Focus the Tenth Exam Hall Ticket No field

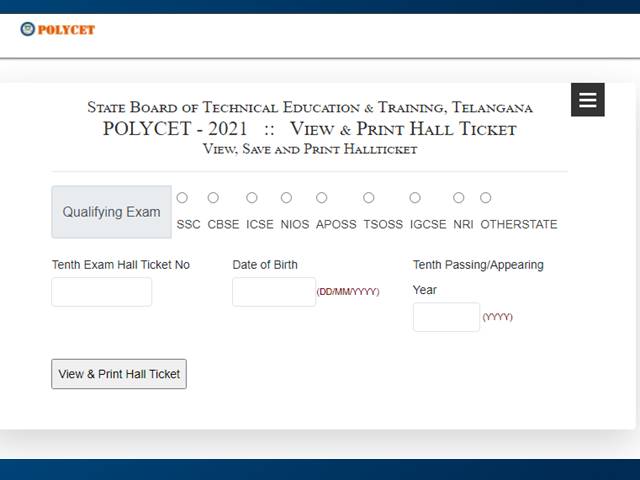pos(102,292)
